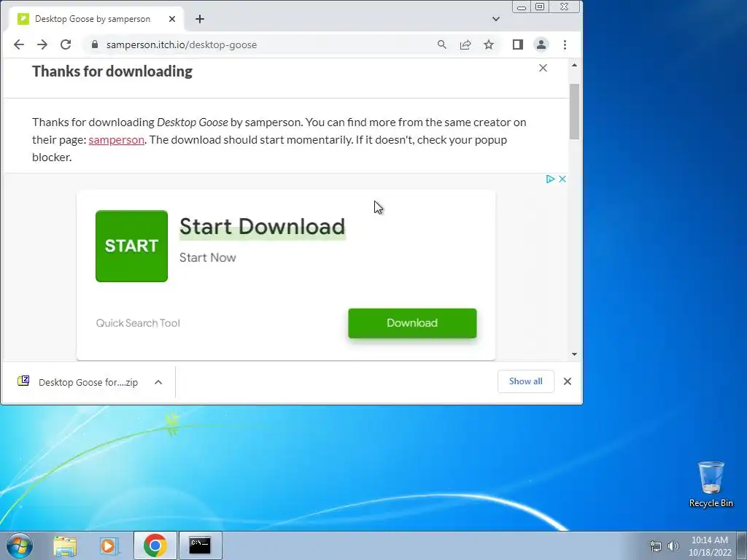Viewport: 747px width, 560px height.
Task: Open the Chrome three-dot menu
Action: [x=565, y=44]
